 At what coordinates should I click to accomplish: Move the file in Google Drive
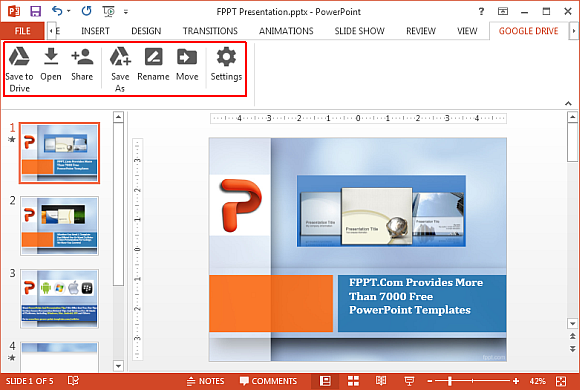[x=187, y=64]
